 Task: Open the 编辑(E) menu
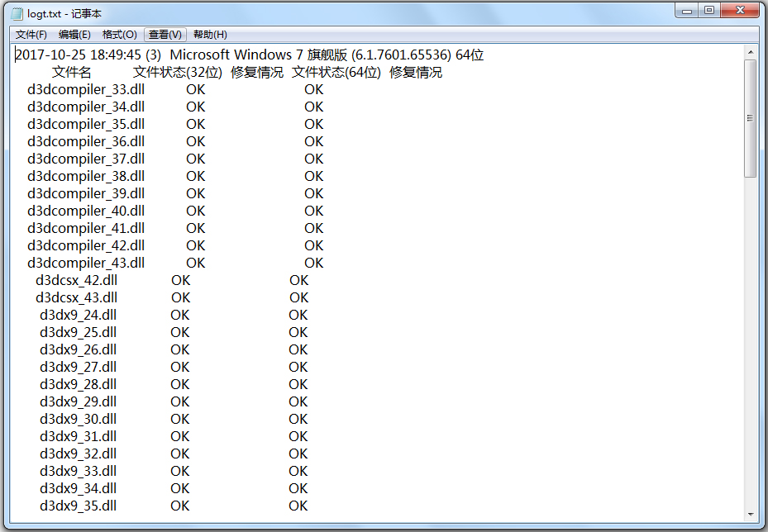[x=74, y=34]
